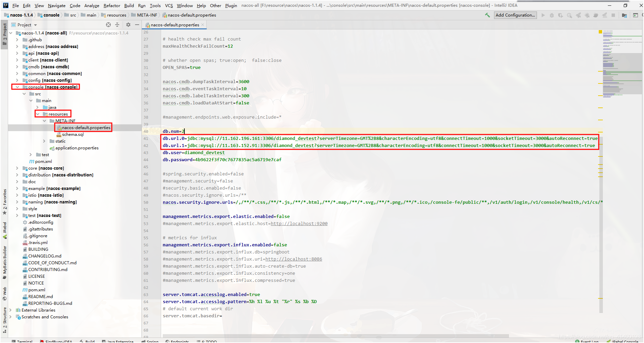Viewport: 644px width, 343px height.
Task: Click the Run Anything icon
Action: (636, 15)
